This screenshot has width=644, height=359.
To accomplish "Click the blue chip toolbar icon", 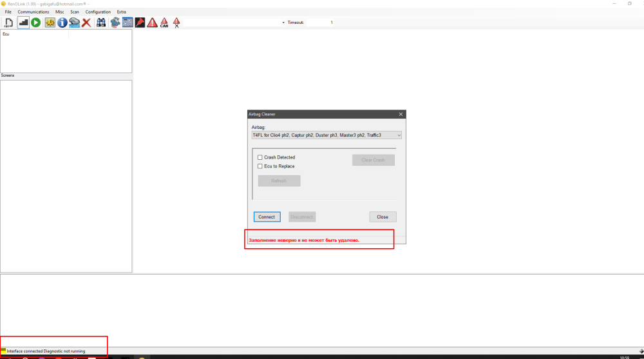I will pos(115,23).
